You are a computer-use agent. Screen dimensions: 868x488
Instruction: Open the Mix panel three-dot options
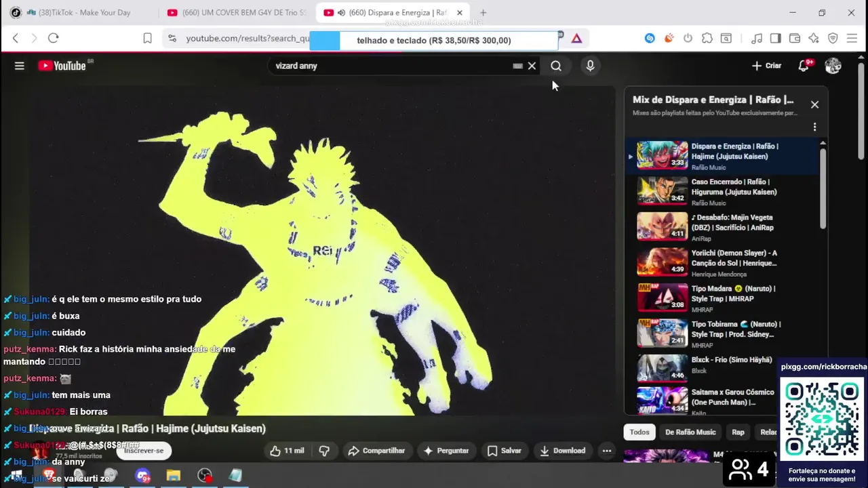814,127
